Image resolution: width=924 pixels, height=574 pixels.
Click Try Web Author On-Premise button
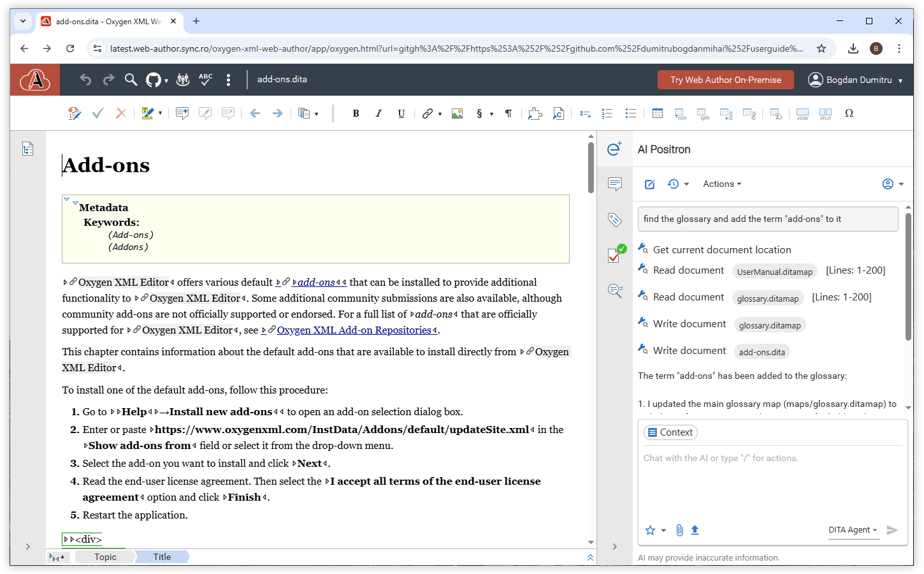coord(725,80)
